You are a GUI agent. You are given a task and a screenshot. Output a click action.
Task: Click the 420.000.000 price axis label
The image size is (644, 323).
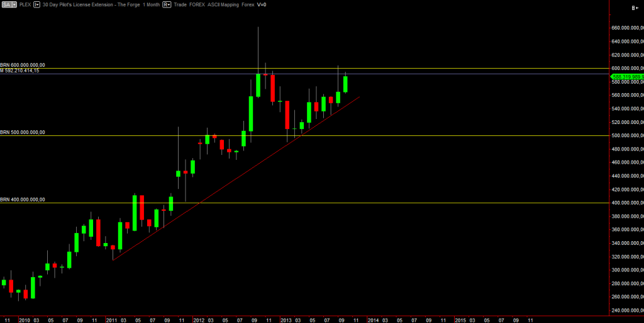coord(628,190)
